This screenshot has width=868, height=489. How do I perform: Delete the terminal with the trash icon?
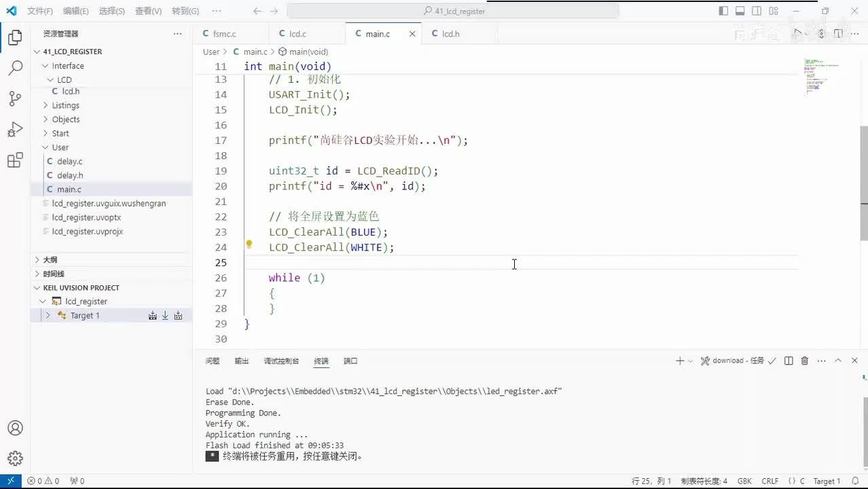click(x=805, y=361)
